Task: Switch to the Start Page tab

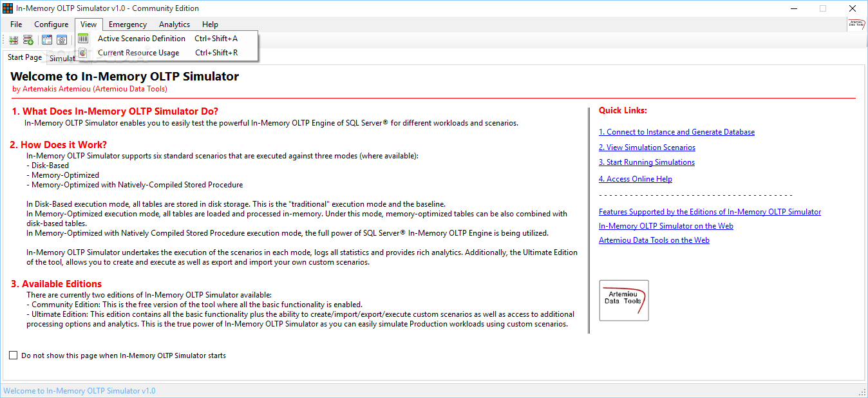Action: (24, 57)
